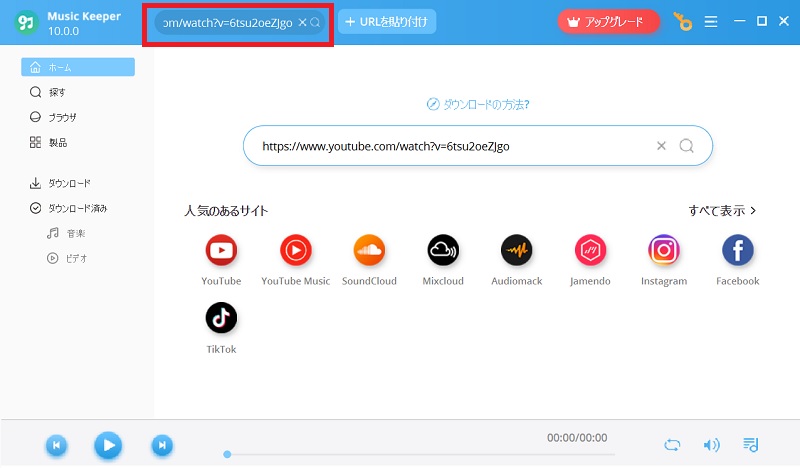This screenshot has width=800, height=468.
Task: Open the playlist queue icon
Action: coord(751,445)
